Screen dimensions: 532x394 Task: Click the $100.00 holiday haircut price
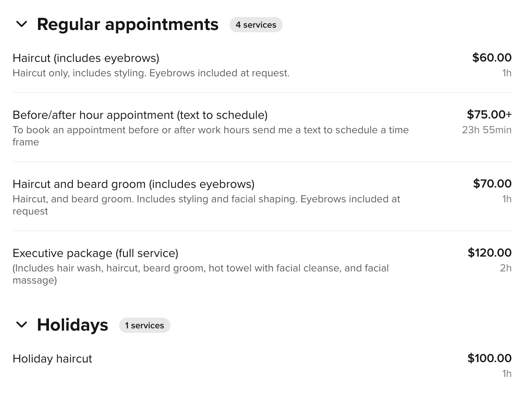(490, 358)
